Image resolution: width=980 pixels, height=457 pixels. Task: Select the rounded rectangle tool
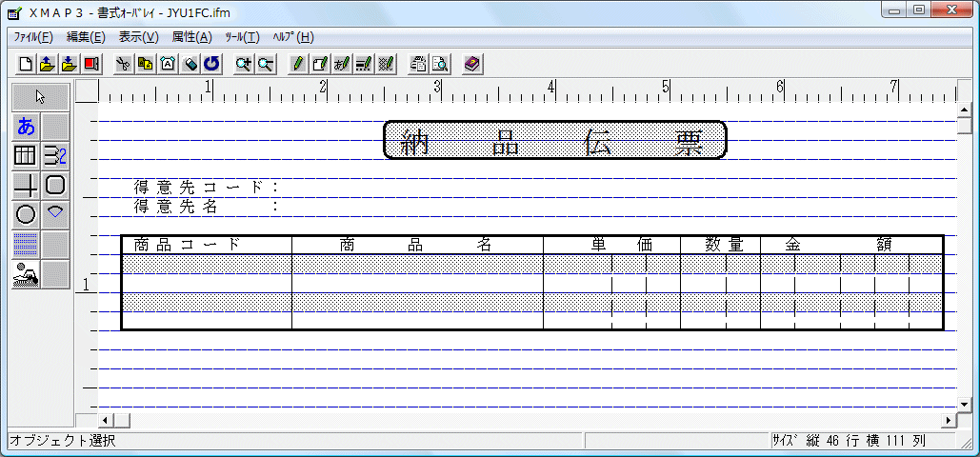(x=55, y=185)
